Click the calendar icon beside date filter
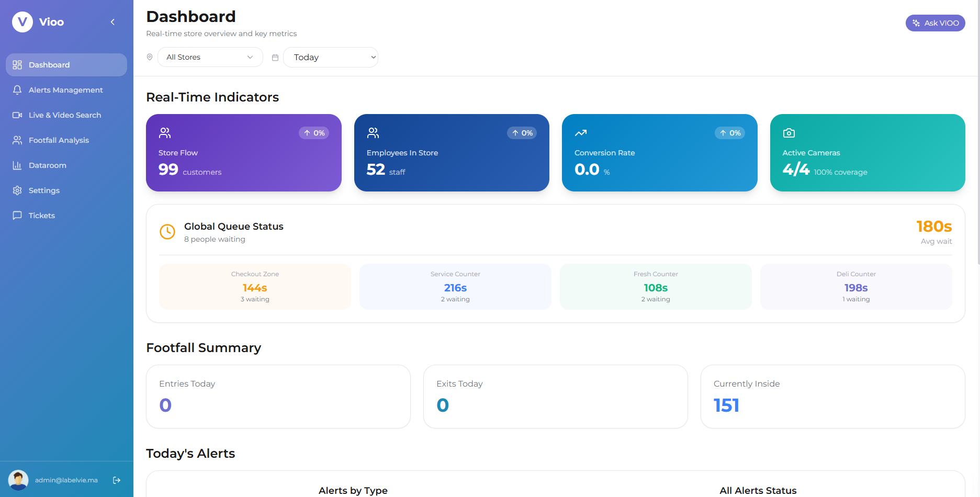The image size is (980, 497). tap(275, 57)
